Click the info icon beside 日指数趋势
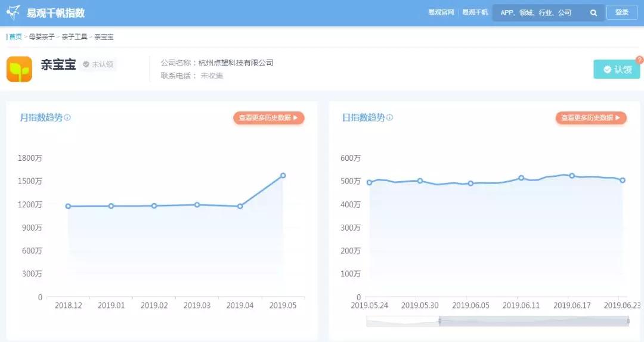 pyautogui.click(x=389, y=118)
